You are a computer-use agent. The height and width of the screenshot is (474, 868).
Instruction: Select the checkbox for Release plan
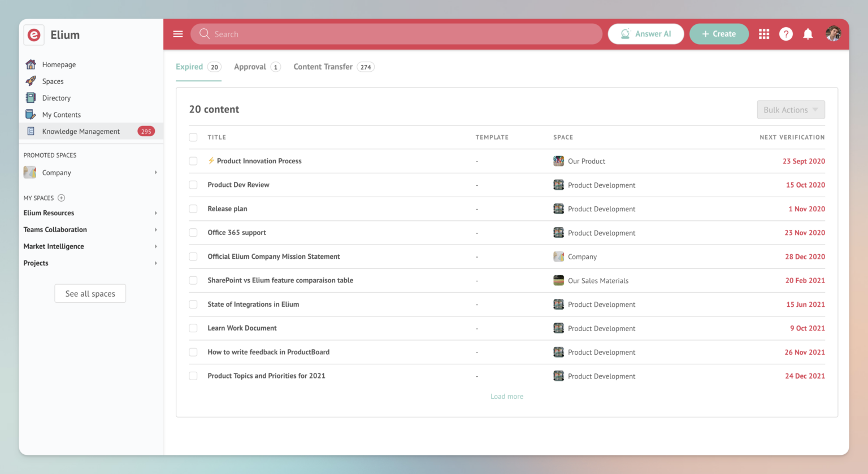click(x=193, y=208)
